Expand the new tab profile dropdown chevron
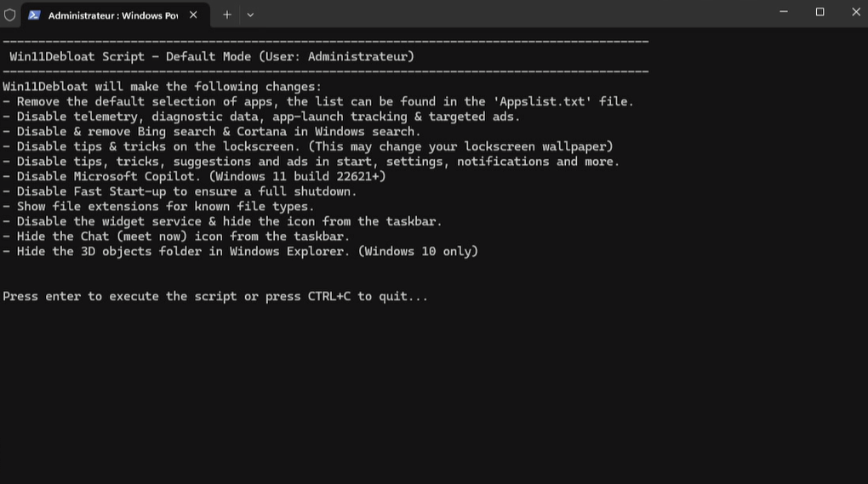Image resolution: width=868 pixels, height=484 pixels. [x=250, y=15]
